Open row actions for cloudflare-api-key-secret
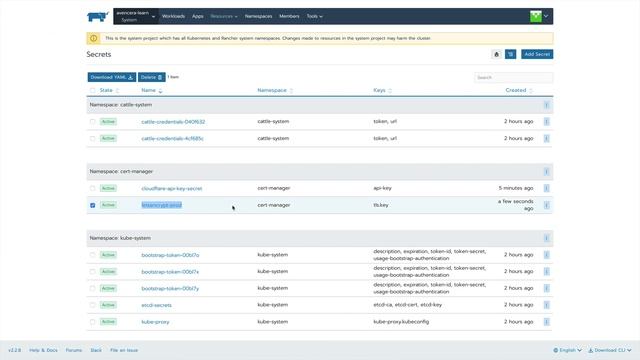 [x=546, y=188]
